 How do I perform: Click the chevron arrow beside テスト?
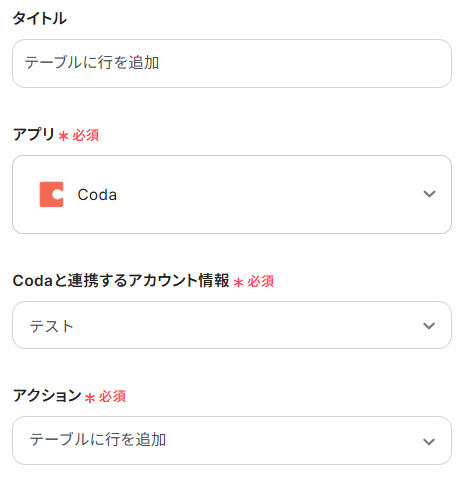point(429,326)
